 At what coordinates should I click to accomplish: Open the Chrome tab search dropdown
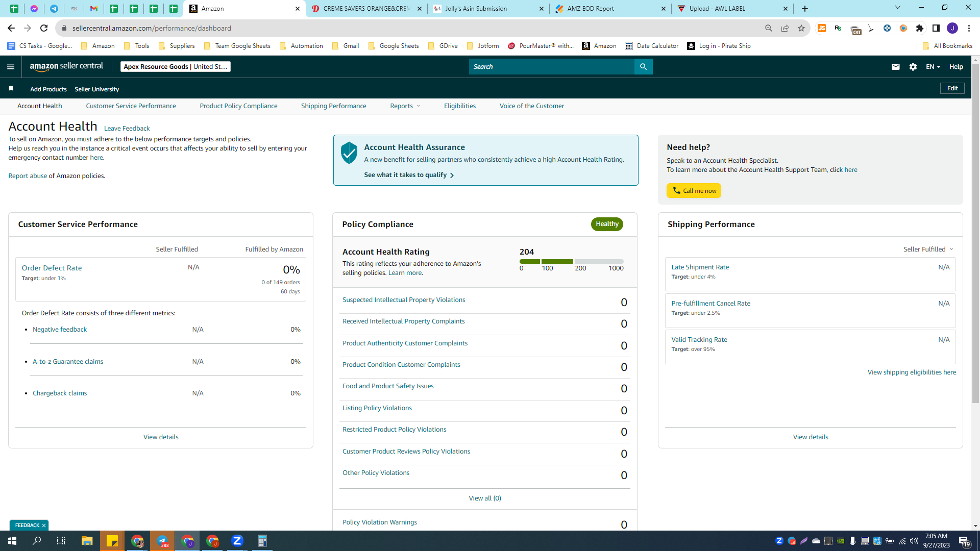pyautogui.click(x=898, y=8)
